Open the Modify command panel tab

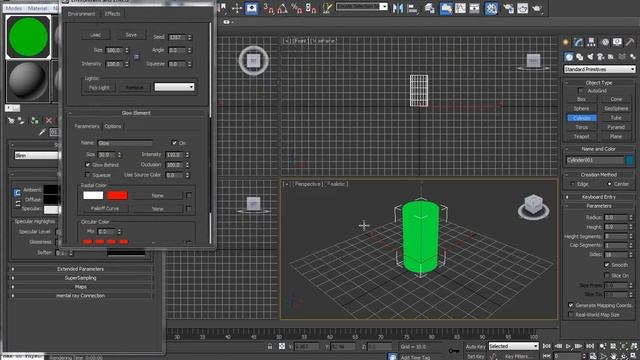pos(578,42)
